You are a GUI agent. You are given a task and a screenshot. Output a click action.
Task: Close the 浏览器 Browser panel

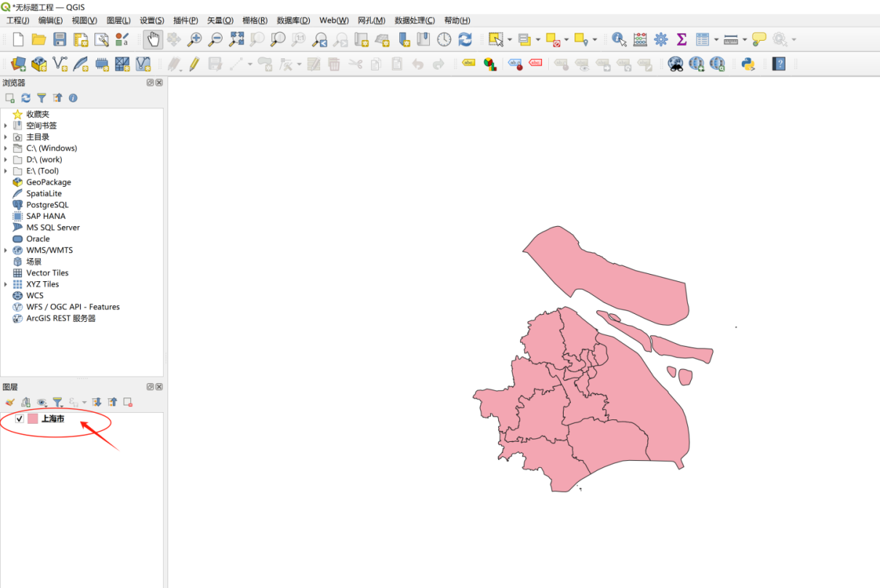click(159, 83)
